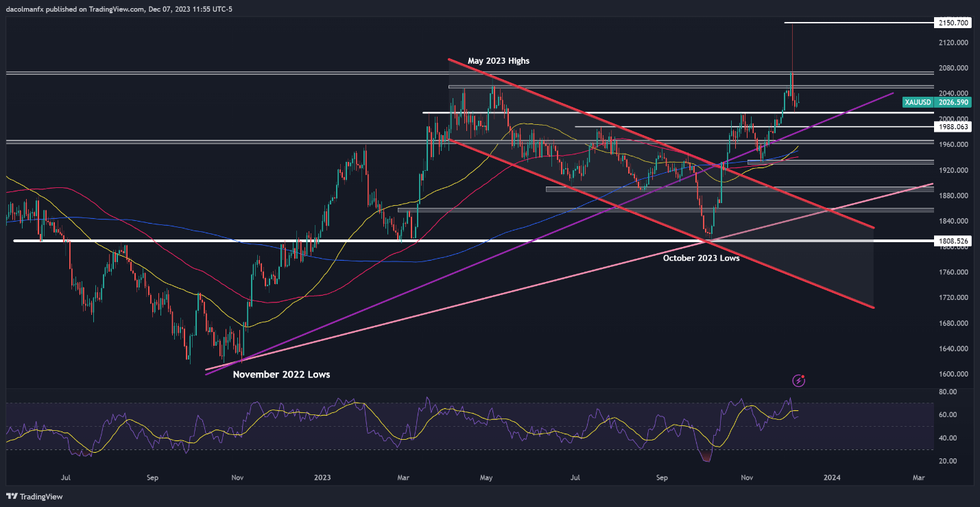Click the 2024 year time axis label
Image resolution: width=980 pixels, height=507 pixels.
[x=832, y=477]
